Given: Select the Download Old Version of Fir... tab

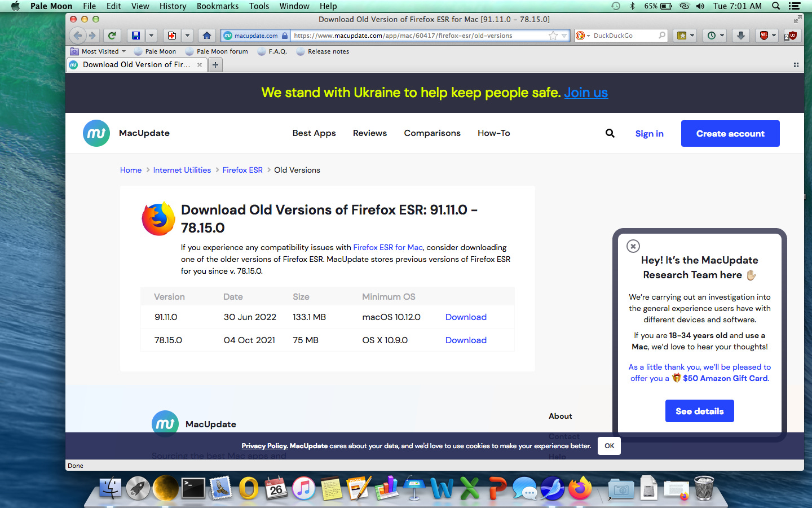Looking at the screenshot, I should tap(136, 65).
